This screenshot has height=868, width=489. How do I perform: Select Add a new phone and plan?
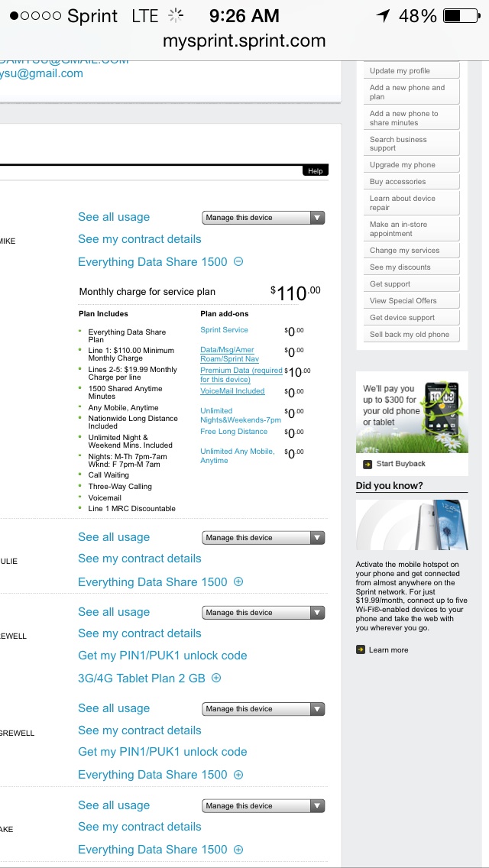point(412,92)
